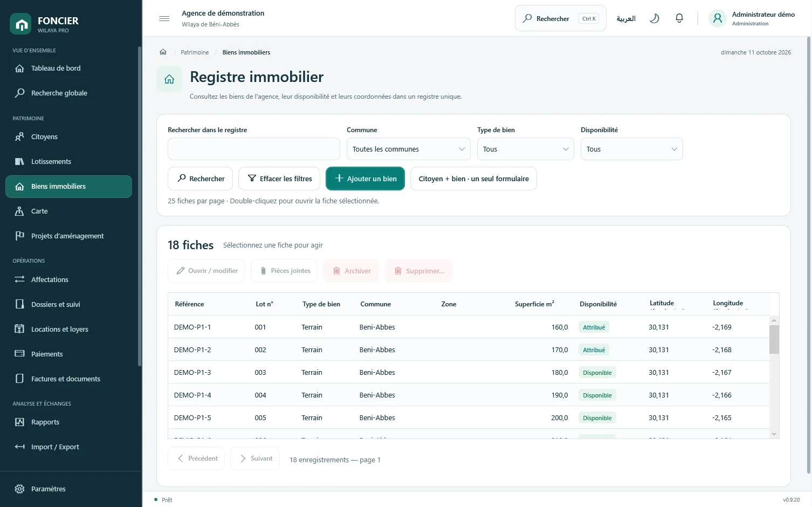This screenshot has height=507, width=812.
Task: Click the Biens immobiliers house icon in sidebar
Action: (x=19, y=187)
